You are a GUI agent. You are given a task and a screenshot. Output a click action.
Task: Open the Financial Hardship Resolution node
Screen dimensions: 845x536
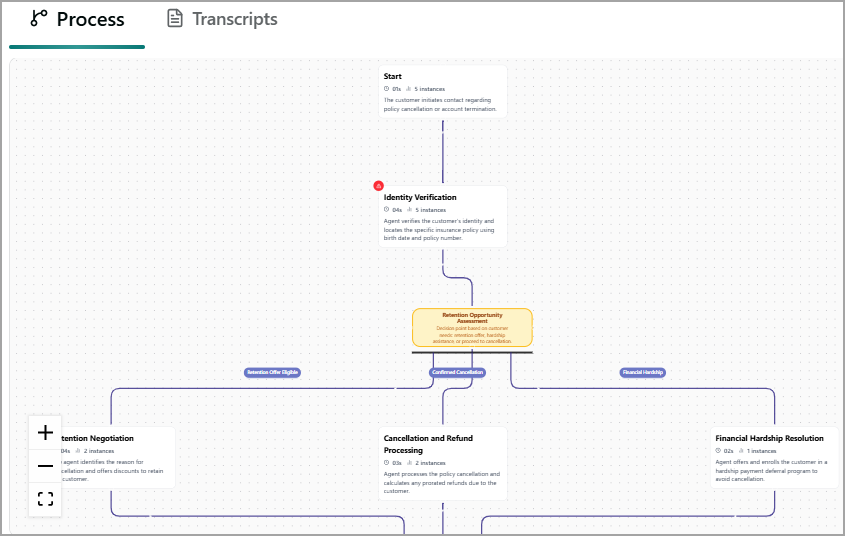click(x=774, y=458)
